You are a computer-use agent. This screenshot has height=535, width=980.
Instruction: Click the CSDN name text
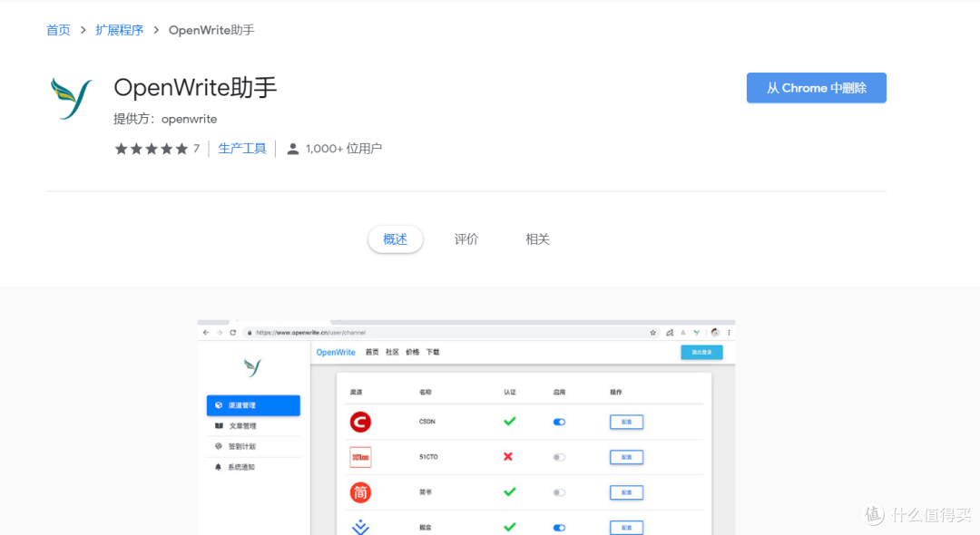(426, 422)
